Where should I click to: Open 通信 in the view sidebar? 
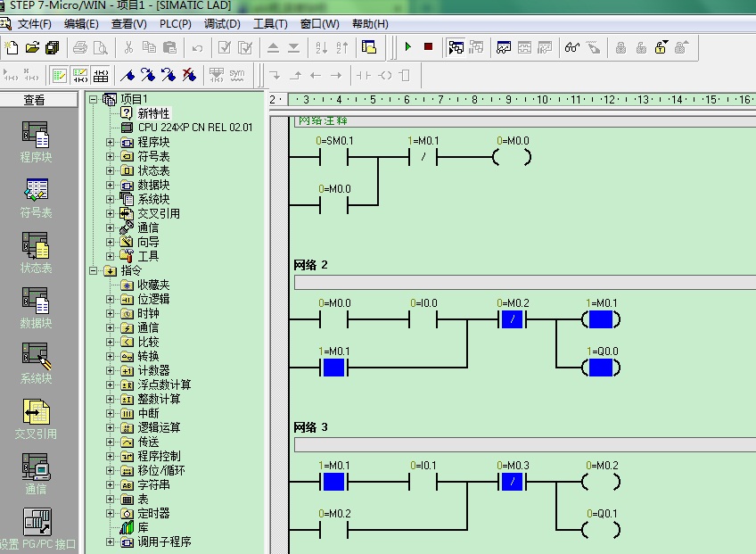point(36,474)
